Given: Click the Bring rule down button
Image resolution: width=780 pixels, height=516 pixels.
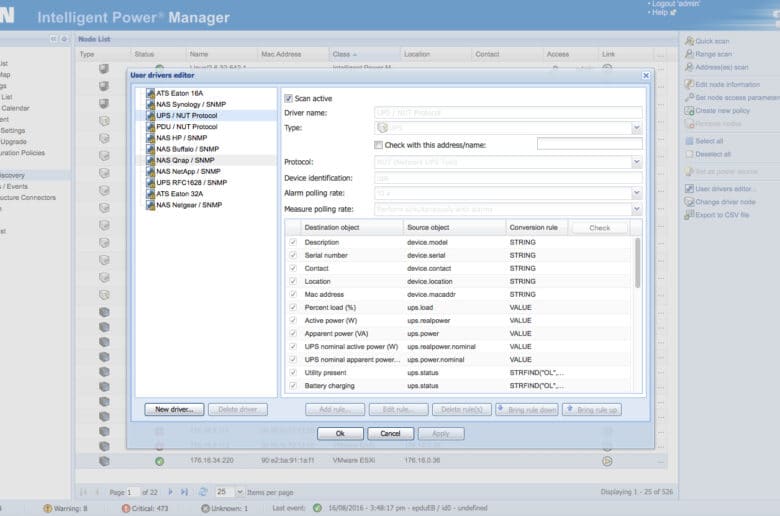Looking at the screenshot, I should 527,410.
